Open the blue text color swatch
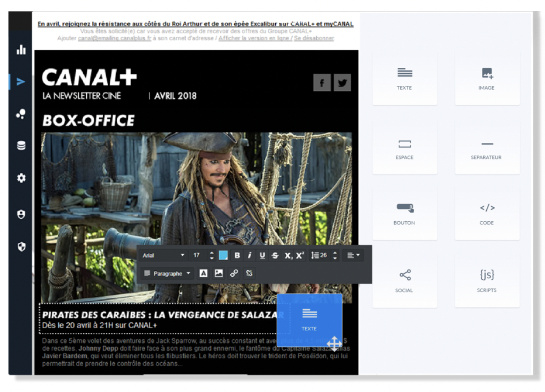The width and height of the screenshot is (545, 392). point(223,255)
